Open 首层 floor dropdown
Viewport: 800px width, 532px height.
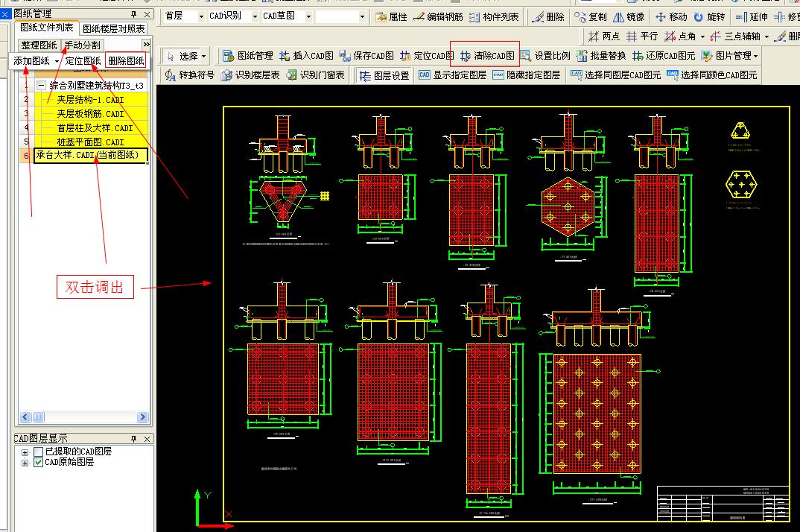coord(201,17)
